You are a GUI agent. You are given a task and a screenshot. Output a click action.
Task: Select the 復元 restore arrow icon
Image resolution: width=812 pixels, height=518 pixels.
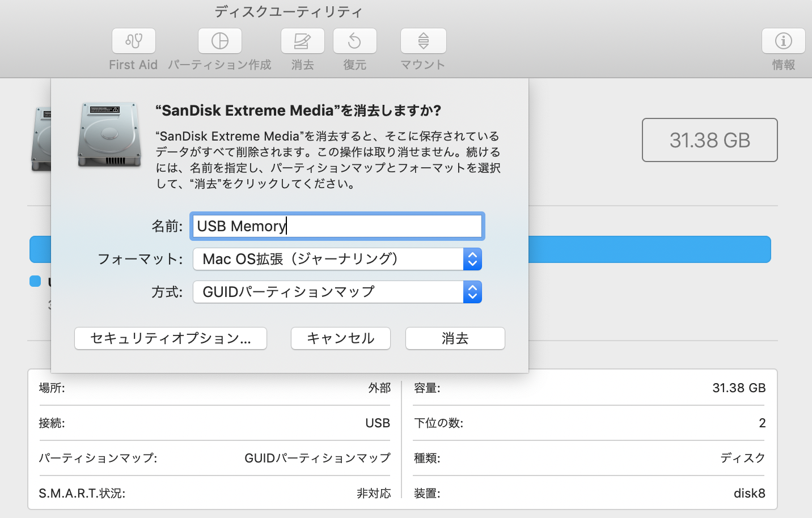355,41
